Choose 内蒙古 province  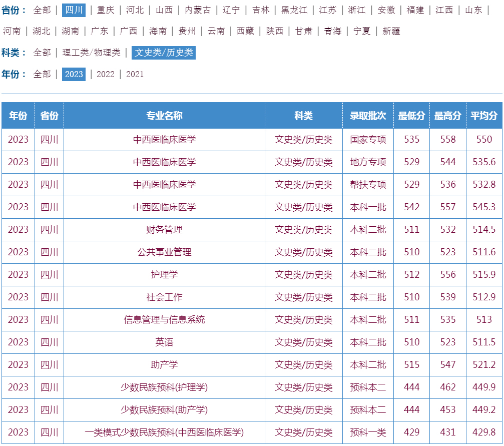(198, 11)
